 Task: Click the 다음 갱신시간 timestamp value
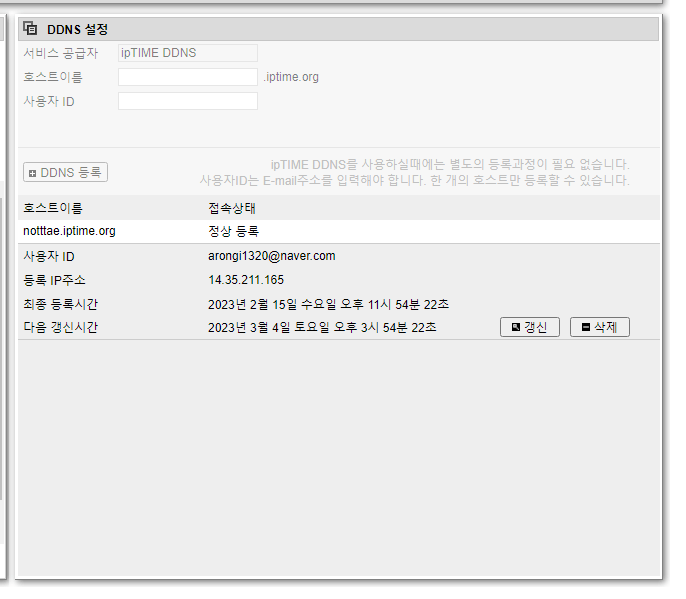tap(322, 327)
